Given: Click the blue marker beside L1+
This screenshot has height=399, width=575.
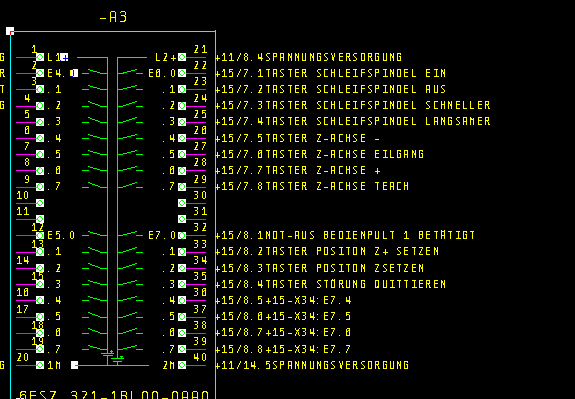Looking at the screenshot, I should 64,57.
